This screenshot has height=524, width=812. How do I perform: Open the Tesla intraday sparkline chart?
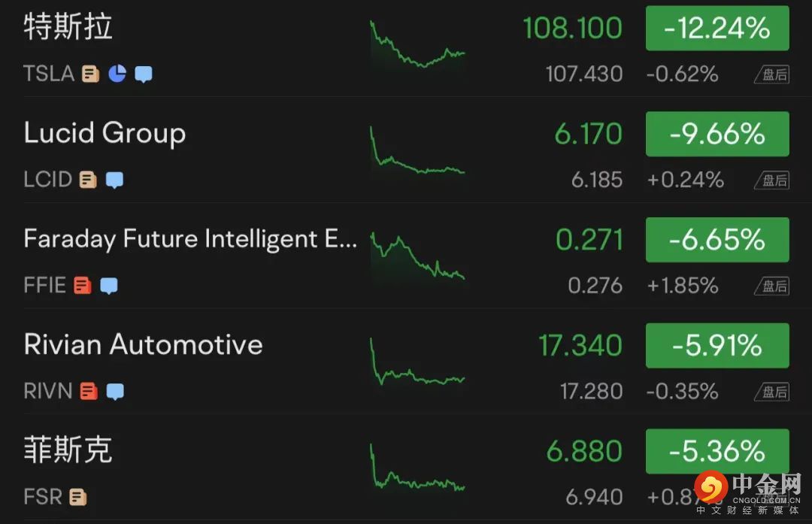click(417, 45)
